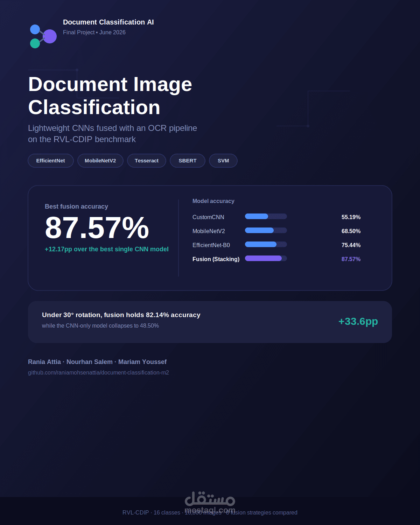Click 'while the CNN-only model collapses to 48.50%'
Screen dimensions: 420x525
coord(100,325)
